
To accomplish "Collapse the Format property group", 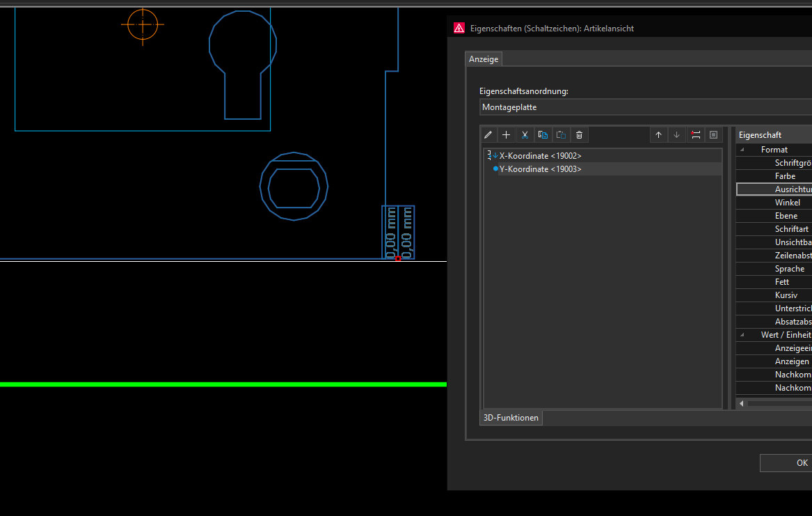I will [x=742, y=150].
